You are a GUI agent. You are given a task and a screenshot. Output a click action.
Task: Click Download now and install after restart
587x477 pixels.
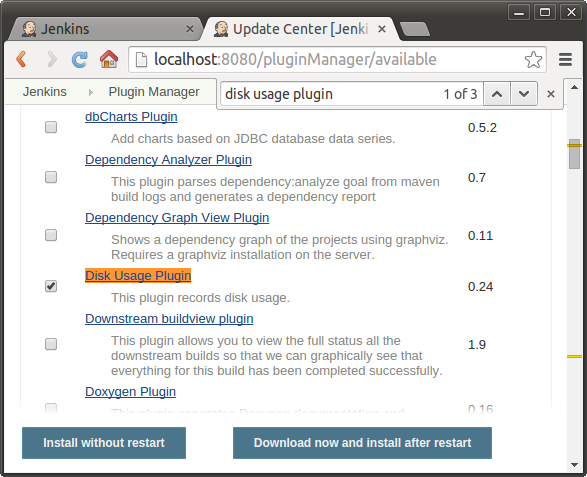(362, 443)
